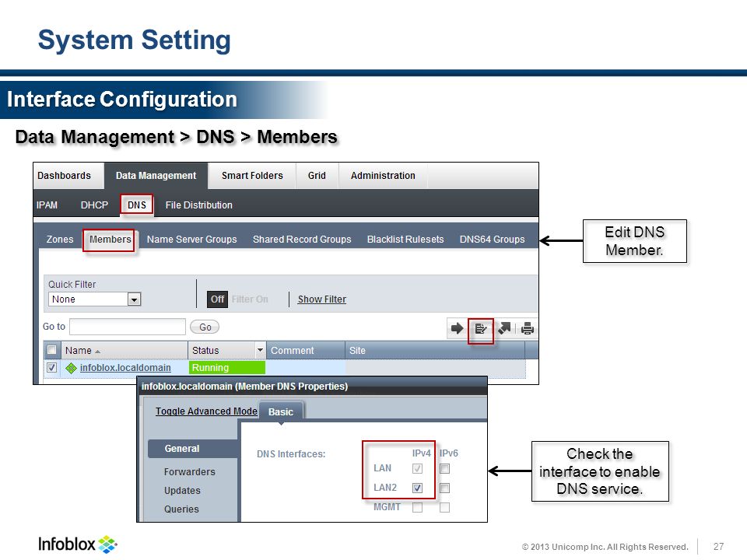This screenshot has height=560, width=747.
Task: Select Queries in the properties sidebar
Action: [x=181, y=509]
